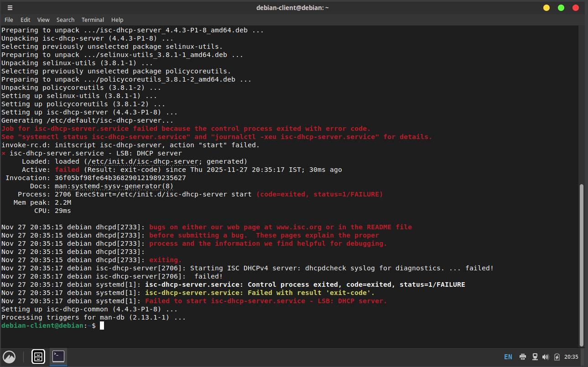Click the clock showing 20:35
Screen dimensions: 588x367
pyautogui.click(x=571, y=357)
